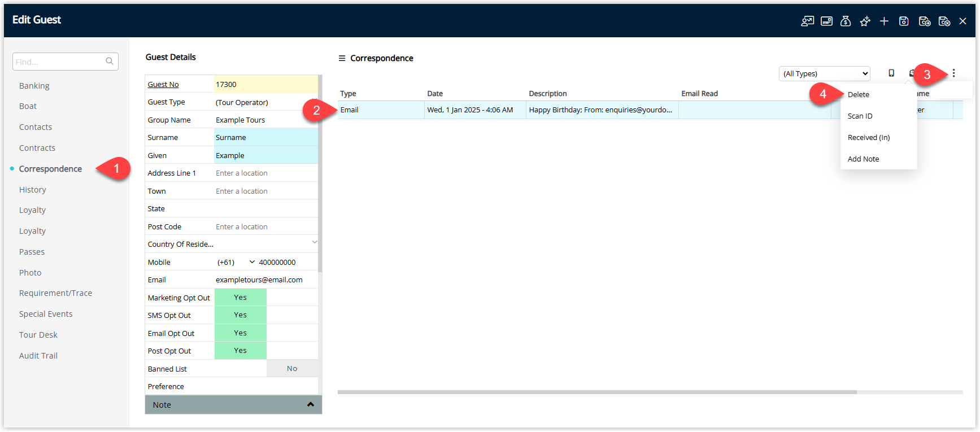Sort by the Description column header

pyautogui.click(x=547, y=94)
